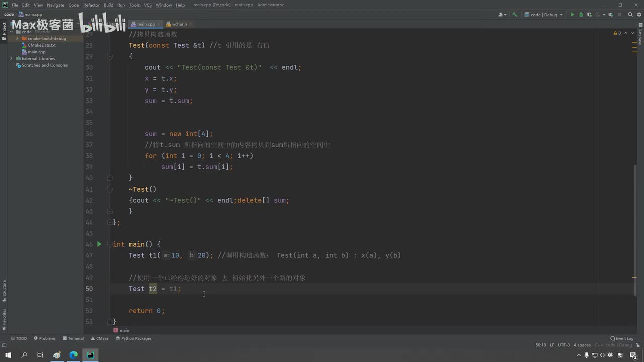
Task: Expand the cmake-build-debug folder
Action: click(17, 38)
